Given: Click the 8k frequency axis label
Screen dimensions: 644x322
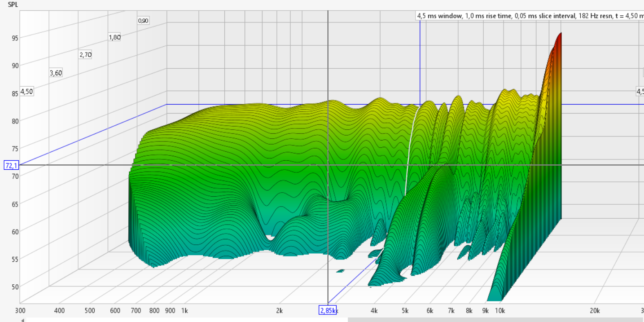Looking at the screenshot, I should click(x=469, y=311).
